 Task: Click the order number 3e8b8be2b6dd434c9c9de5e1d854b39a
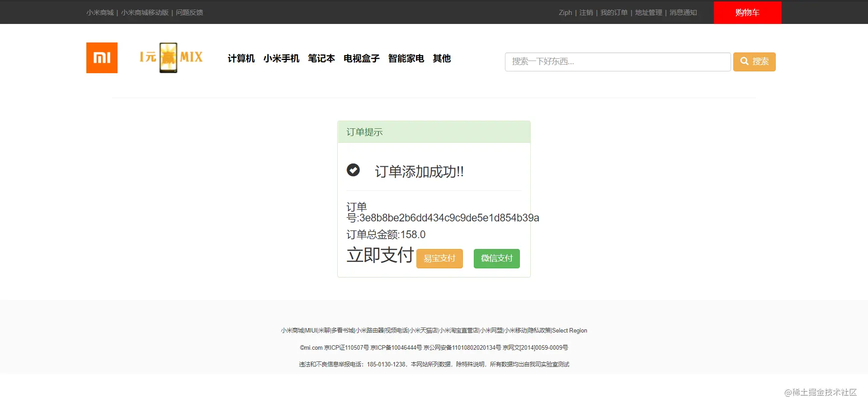(x=449, y=218)
